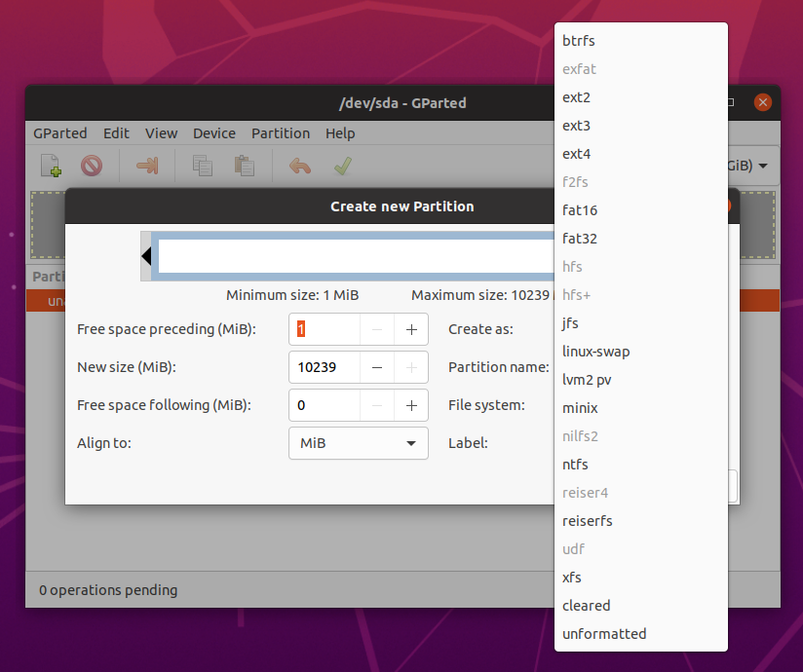Focus the Free space following field

325,405
